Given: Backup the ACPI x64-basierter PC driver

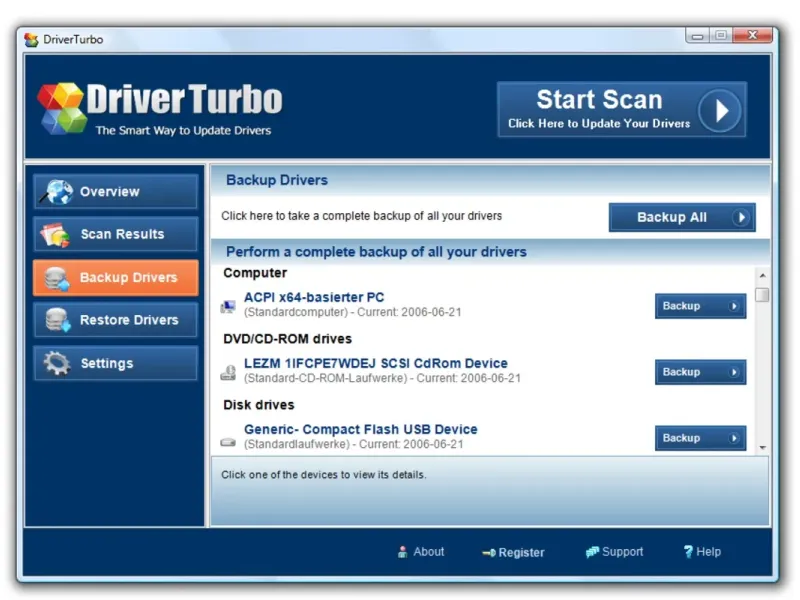Looking at the screenshot, I should click(701, 306).
